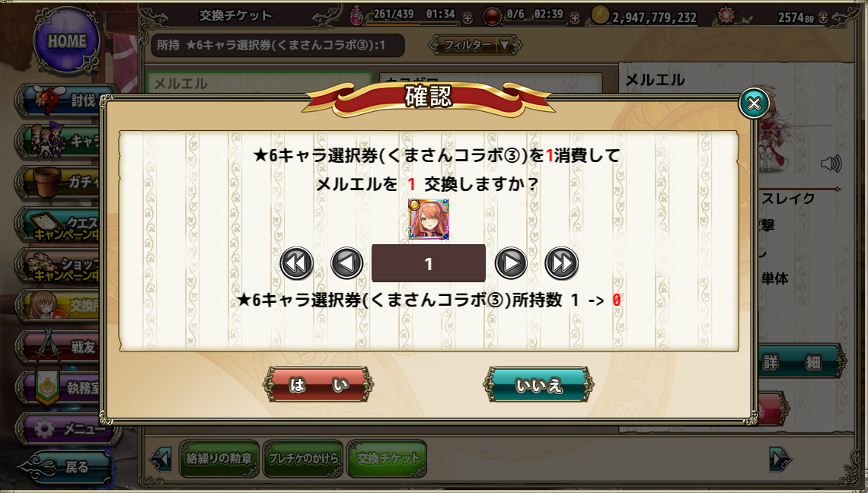Go back with the 戻る button
The height and width of the screenshot is (493, 868).
click(65, 467)
